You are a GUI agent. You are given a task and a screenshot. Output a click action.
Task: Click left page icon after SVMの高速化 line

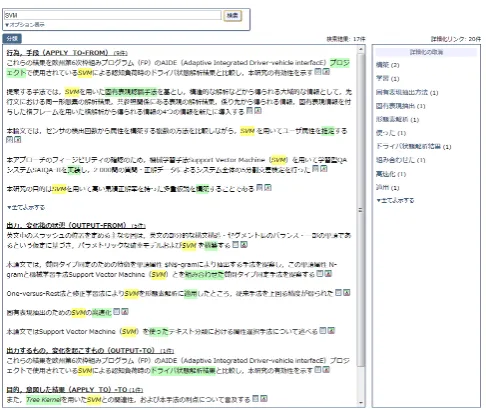coord(117,312)
